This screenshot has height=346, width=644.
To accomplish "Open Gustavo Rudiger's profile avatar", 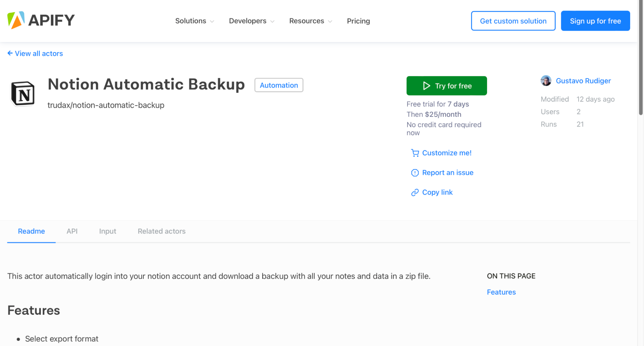I will [546, 81].
